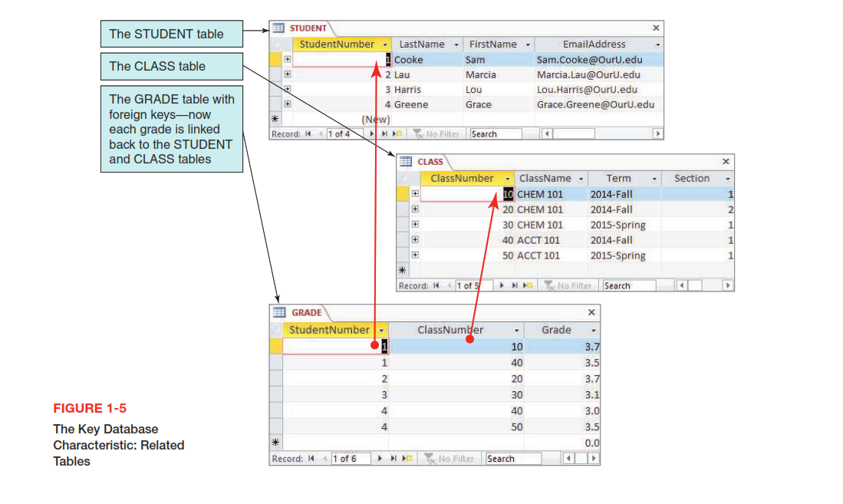The image size is (843, 504).
Task: Go to next record in CLASS table
Action: (x=501, y=285)
